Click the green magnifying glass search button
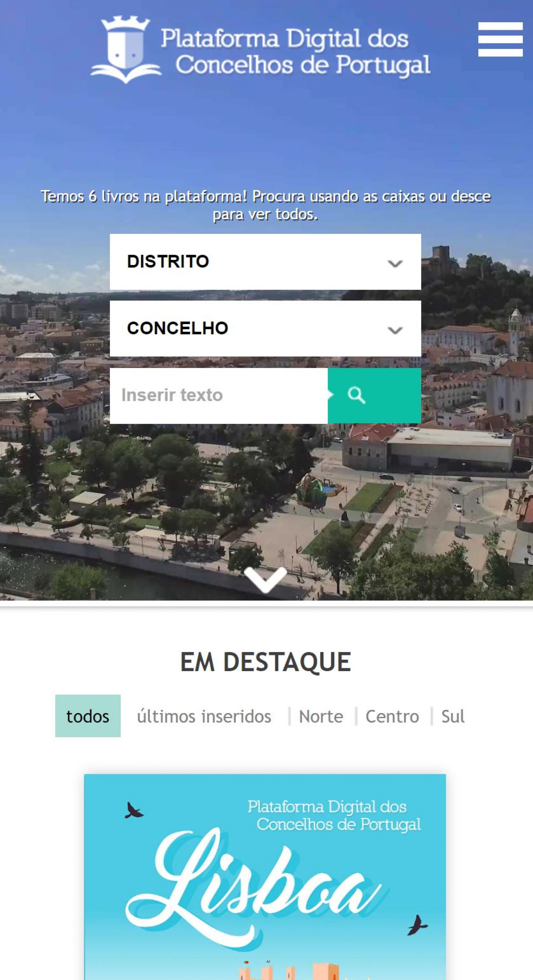 [374, 395]
